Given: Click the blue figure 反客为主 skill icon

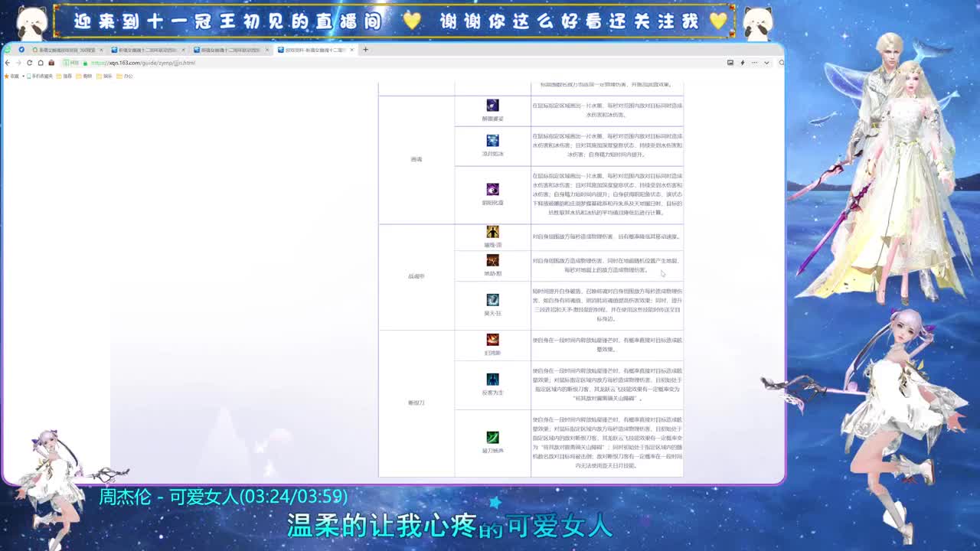Looking at the screenshot, I should click(492, 380).
